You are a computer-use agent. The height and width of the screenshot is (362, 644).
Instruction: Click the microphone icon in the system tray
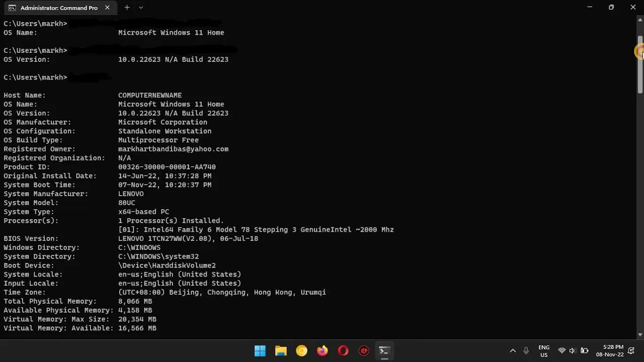coord(526,350)
